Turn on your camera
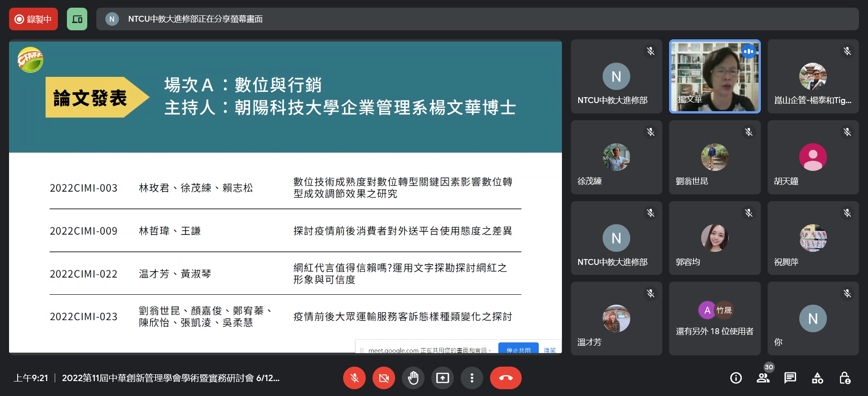 383,378
